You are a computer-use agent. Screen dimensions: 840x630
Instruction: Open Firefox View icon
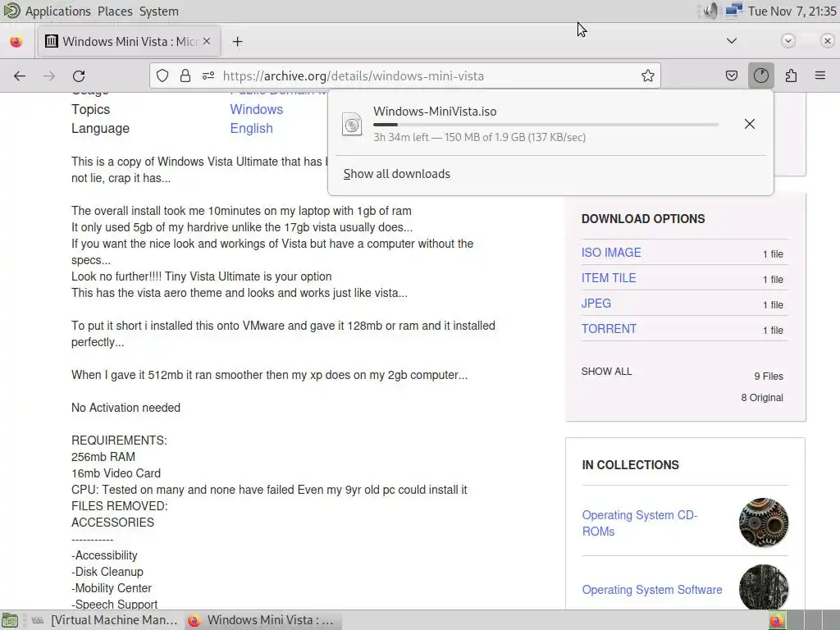(x=16, y=42)
